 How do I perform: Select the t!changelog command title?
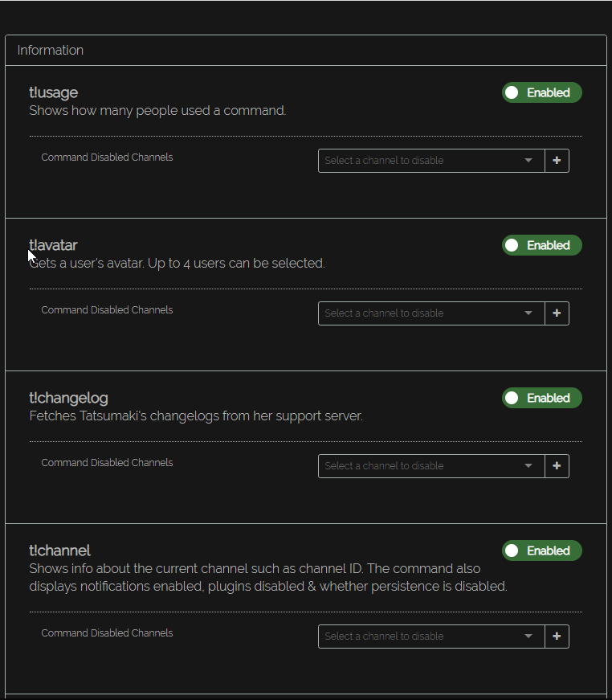click(x=68, y=399)
